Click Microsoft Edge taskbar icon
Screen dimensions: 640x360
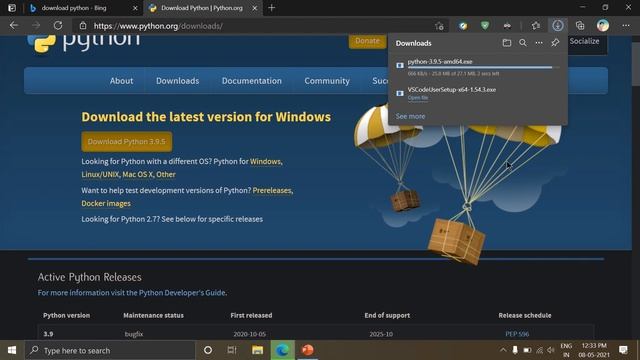tap(282, 350)
